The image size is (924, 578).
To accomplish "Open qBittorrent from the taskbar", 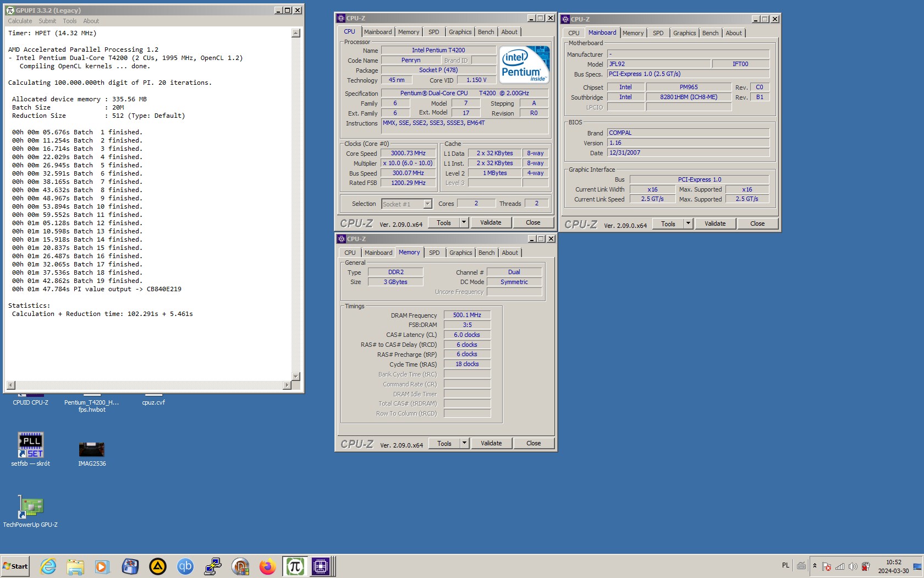I will point(185,566).
